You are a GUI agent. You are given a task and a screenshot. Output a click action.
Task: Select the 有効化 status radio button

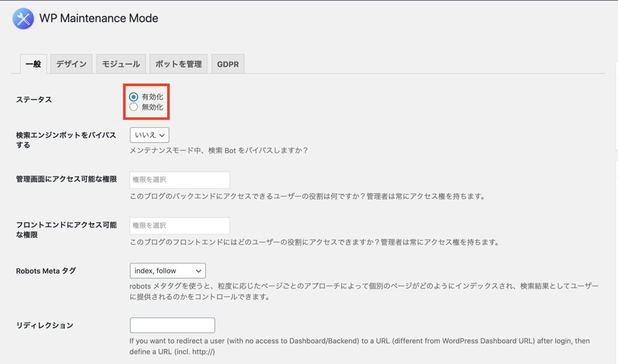(x=134, y=97)
